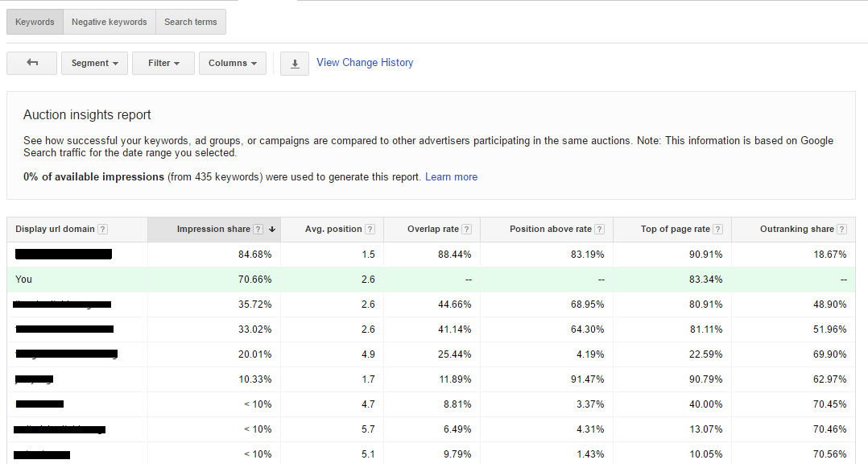The image size is (868, 464).
Task: Click impression share value 70.66%
Action: pyautogui.click(x=254, y=280)
